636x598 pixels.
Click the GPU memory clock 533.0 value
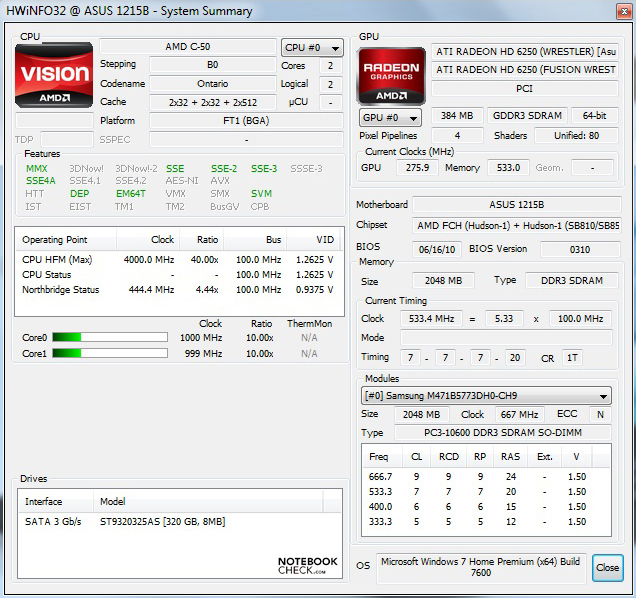[x=508, y=168]
